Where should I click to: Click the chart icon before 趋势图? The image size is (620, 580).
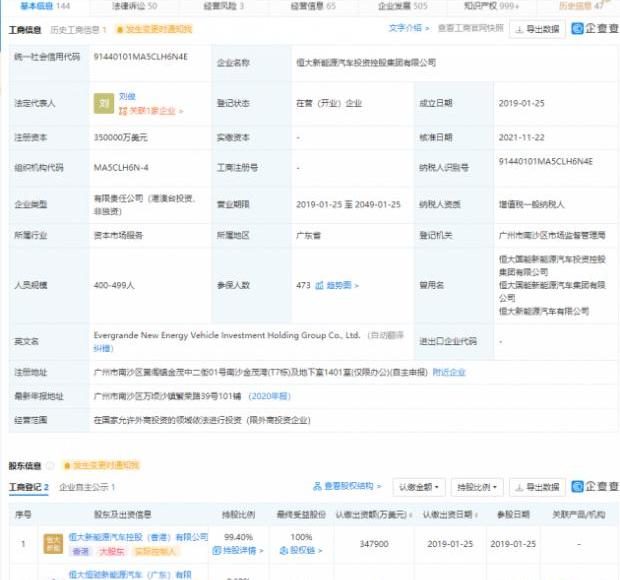pyautogui.click(x=319, y=285)
